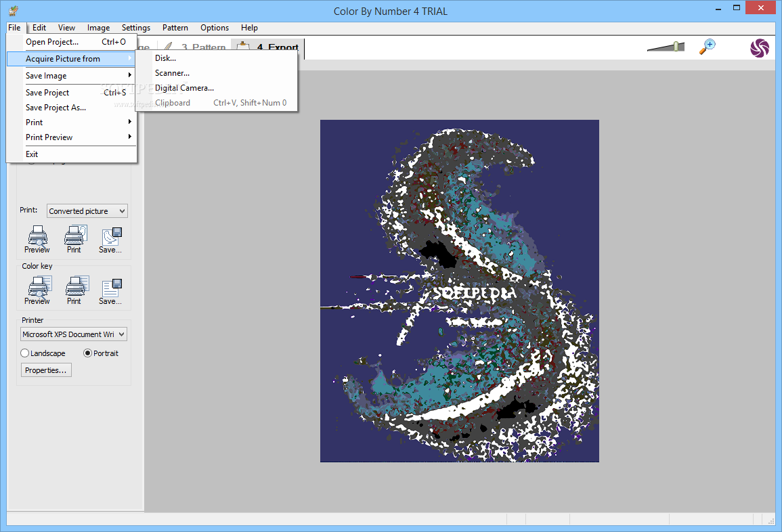Click the Save icon beside the Print dropdown
The height and width of the screenshot is (532, 782).
coord(111,240)
